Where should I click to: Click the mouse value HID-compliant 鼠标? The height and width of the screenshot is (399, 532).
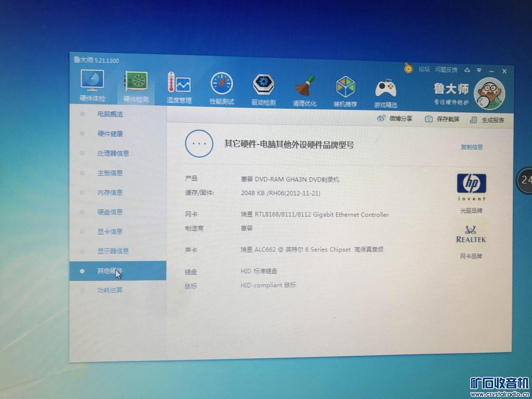point(268,285)
